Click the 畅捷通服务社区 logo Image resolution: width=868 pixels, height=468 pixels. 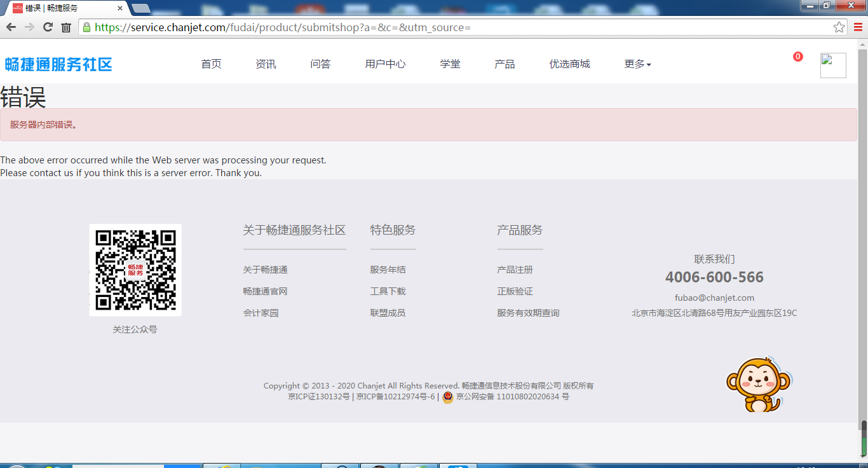coord(58,64)
